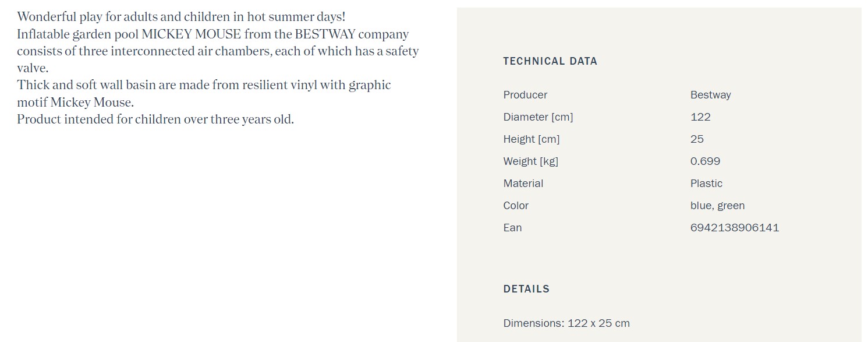The width and height of the screenshot is (868, 342).
Task: Click the Height [cm] label
Action: [532, 139]
